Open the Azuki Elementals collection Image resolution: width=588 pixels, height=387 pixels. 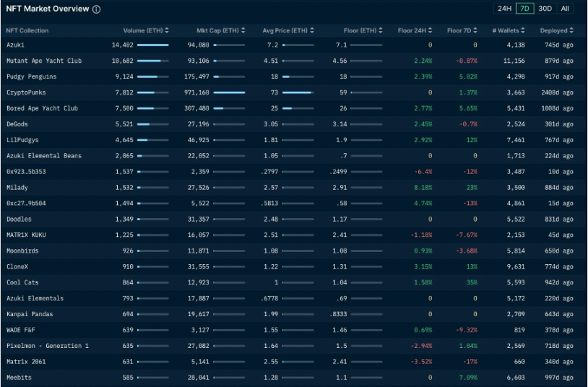pos(35,298)
